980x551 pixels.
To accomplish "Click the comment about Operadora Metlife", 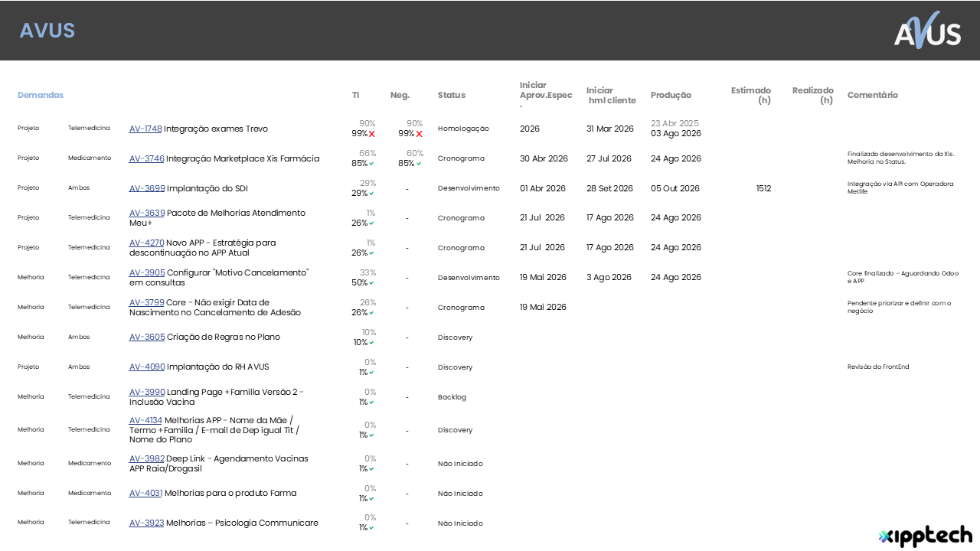I will 900,187.
